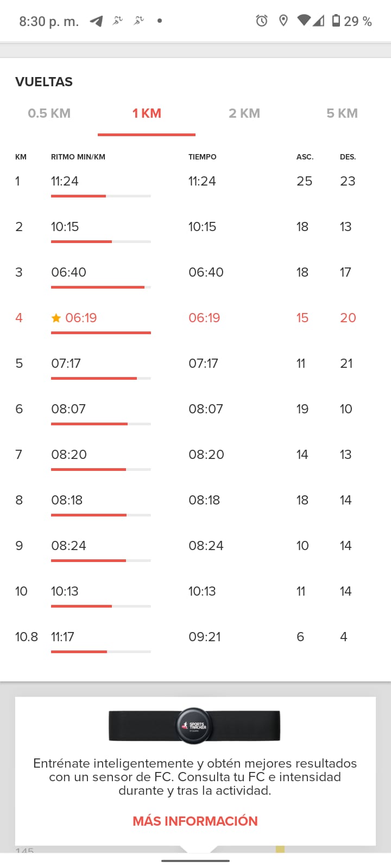This screenshot has width=391, height=868.
Task: Tap the location pin status icon
Action: [283, 21]
